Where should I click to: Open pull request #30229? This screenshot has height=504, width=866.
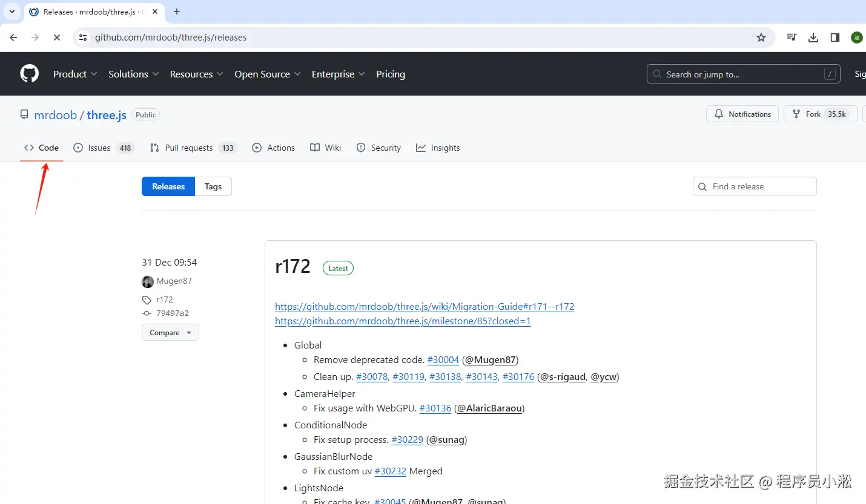(407, 439)
